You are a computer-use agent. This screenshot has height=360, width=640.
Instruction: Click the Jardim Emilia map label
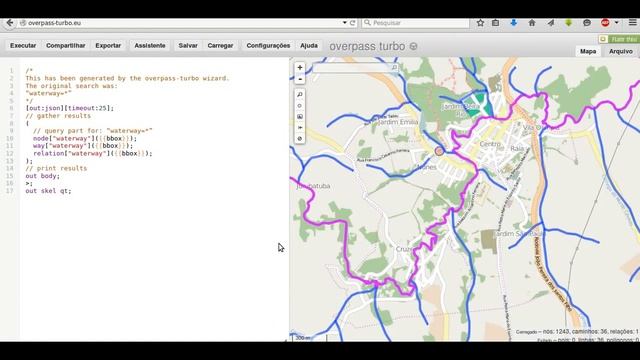click(x=398, y=122)
